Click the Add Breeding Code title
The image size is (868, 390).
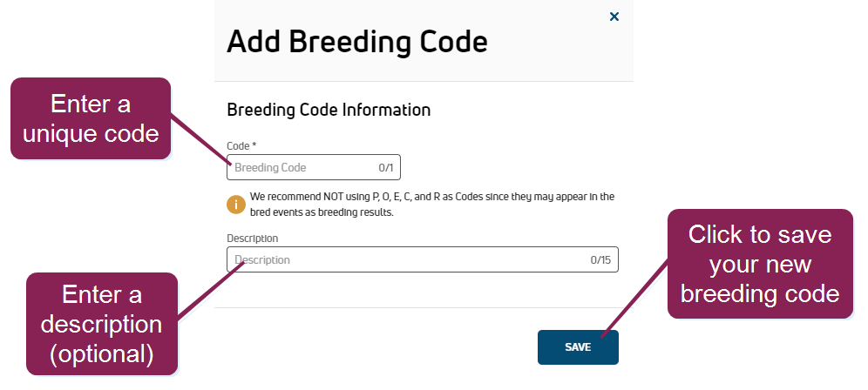[357, 42]
